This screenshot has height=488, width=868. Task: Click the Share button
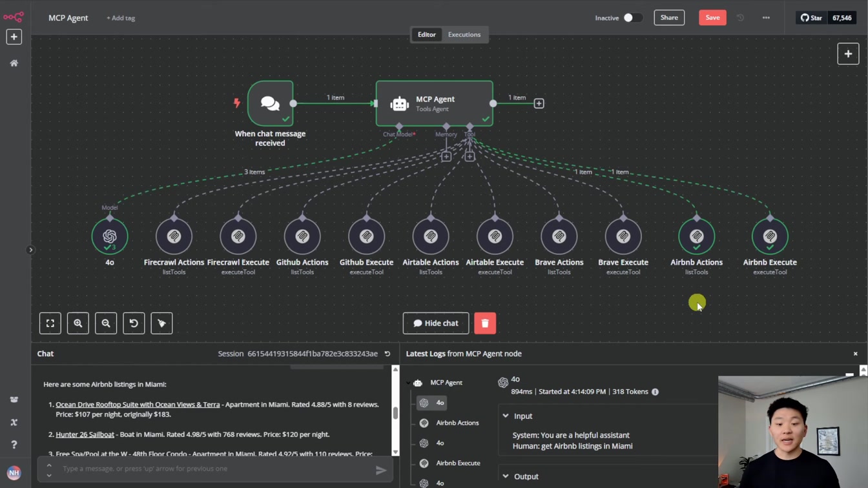669,17
